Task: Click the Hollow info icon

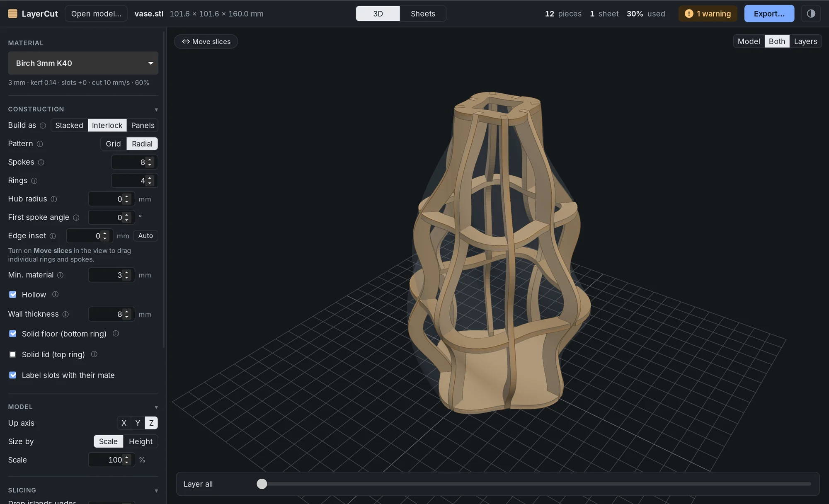Action: [x=56, y=294]
